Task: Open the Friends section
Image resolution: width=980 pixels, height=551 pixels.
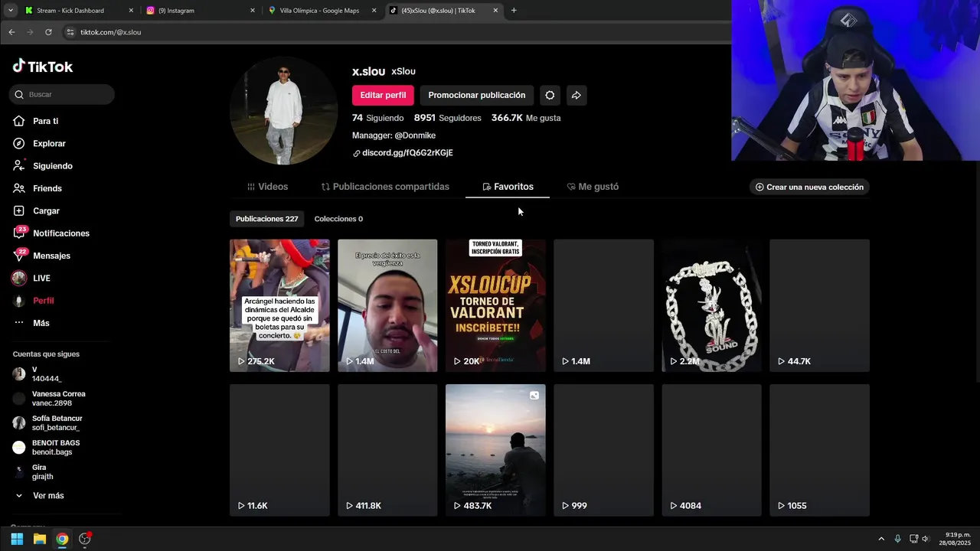Action: (47, 188)
